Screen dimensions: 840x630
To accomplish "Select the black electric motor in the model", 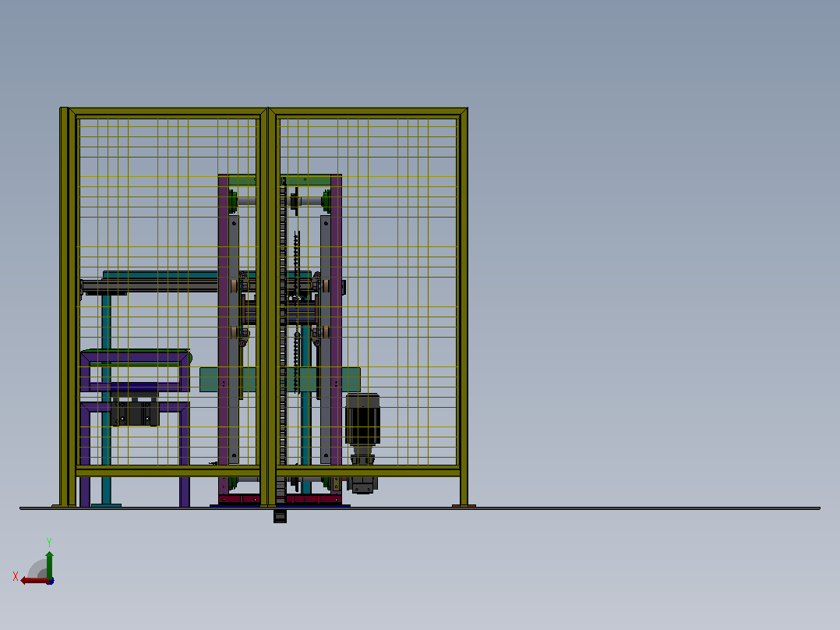I will tap(362, 419).
